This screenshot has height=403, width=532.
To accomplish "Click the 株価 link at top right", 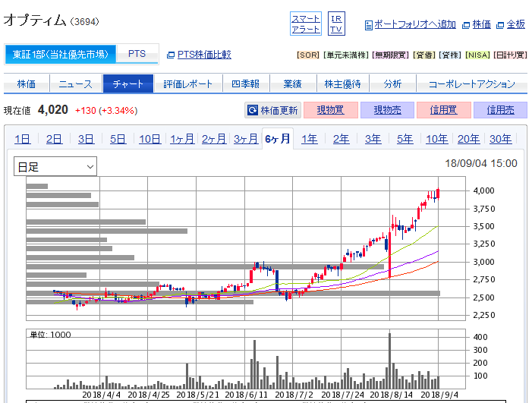I will point(476,24).
